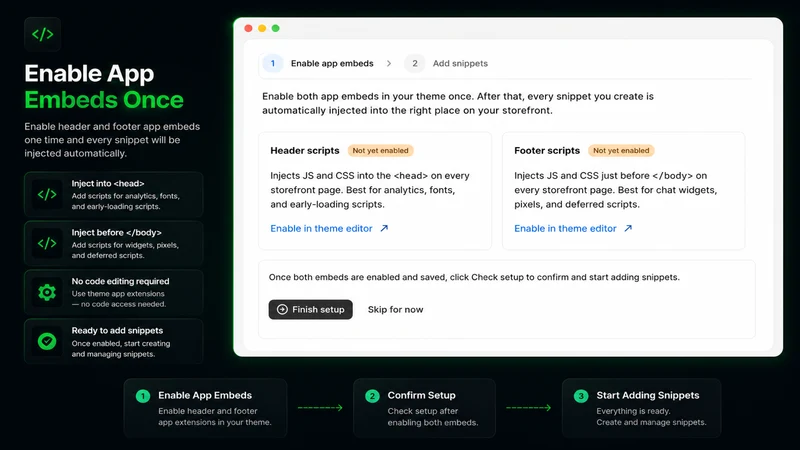Open Enable in theme editor for Footer scripts
Image resolution: width=800 pixels, height=450 pixels.
(x=565, y=229)
